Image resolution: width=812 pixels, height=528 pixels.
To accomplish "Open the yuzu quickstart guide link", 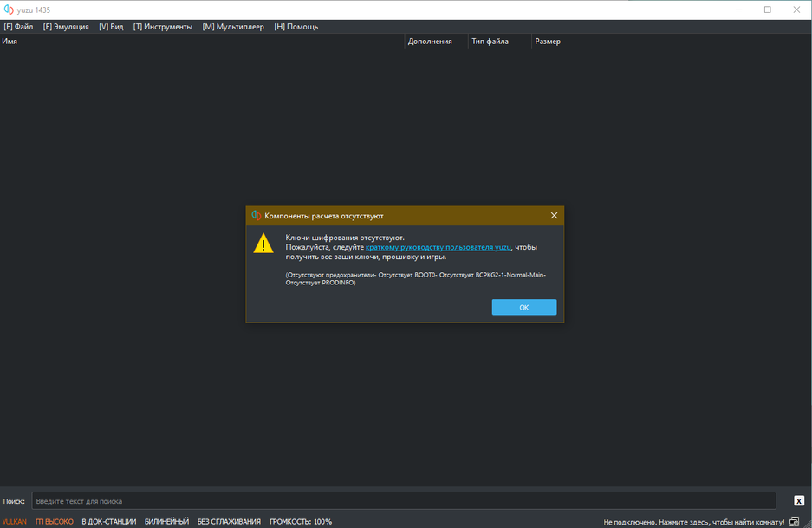I will 438,247.
